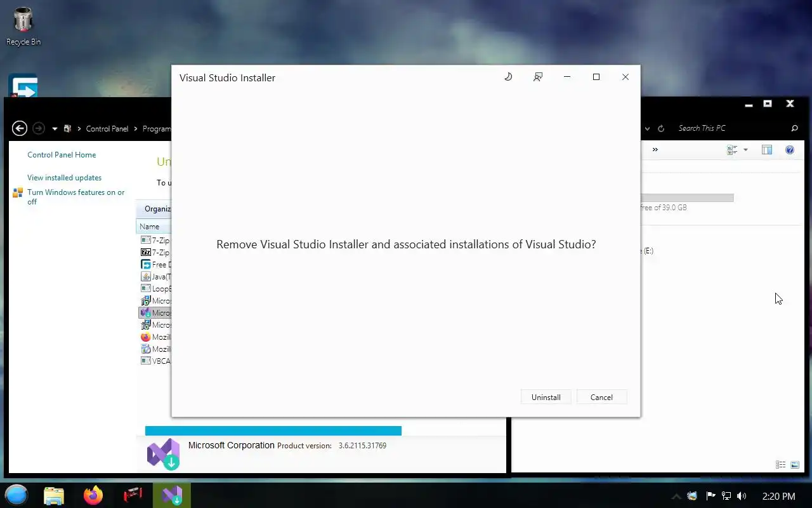Click the search magnifier icon in This PC
The image size is (812, 508).
click(794, 128)
